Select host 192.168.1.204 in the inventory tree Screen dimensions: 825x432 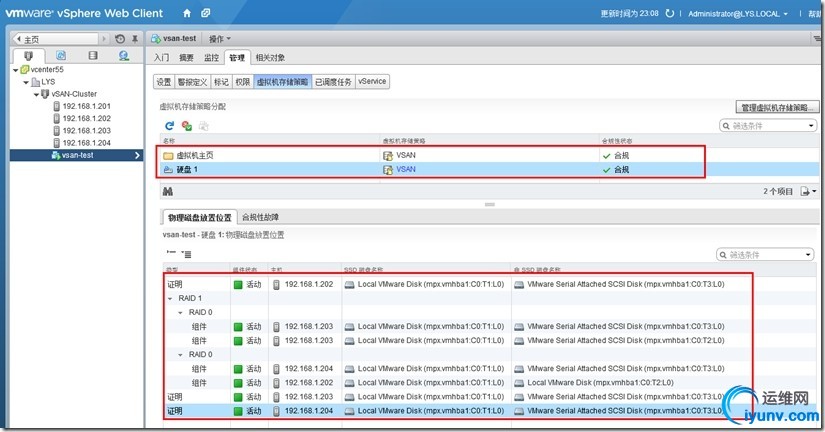coord(86,143)
